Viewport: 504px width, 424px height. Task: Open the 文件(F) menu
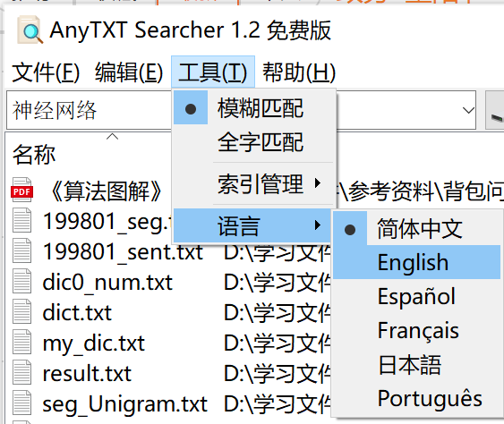pyautogui.click(x=46, y=72)
